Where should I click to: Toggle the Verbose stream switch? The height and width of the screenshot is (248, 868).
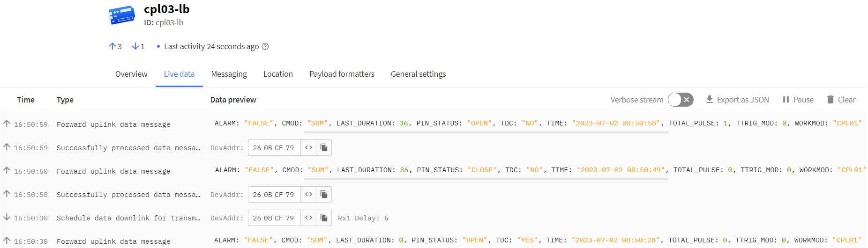coord(681,100)
